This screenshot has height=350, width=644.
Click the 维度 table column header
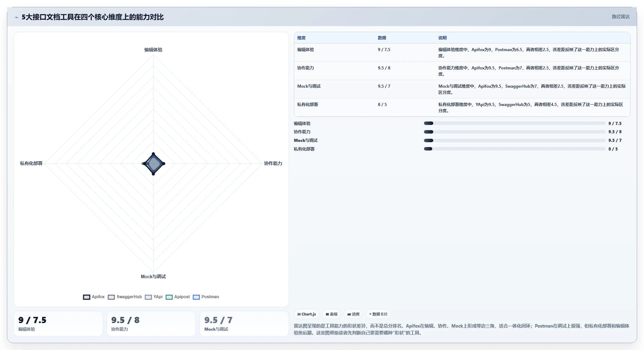point(301,38)
